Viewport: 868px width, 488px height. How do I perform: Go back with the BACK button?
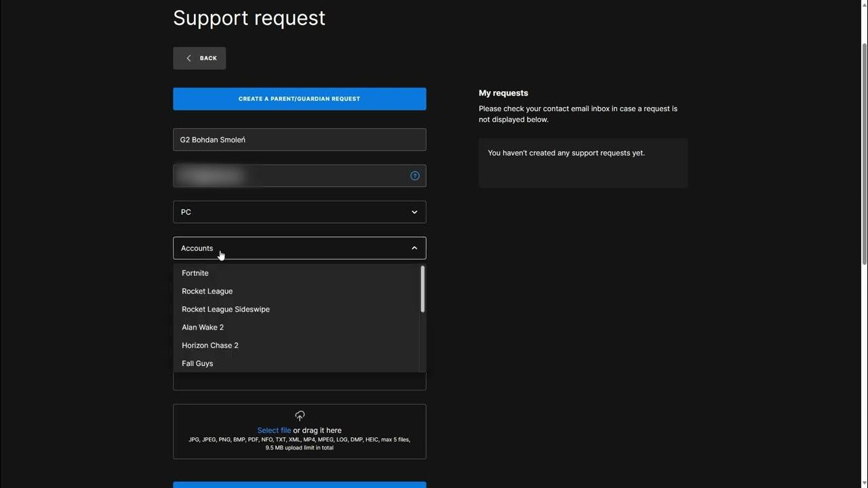click(x=199, y=58)
